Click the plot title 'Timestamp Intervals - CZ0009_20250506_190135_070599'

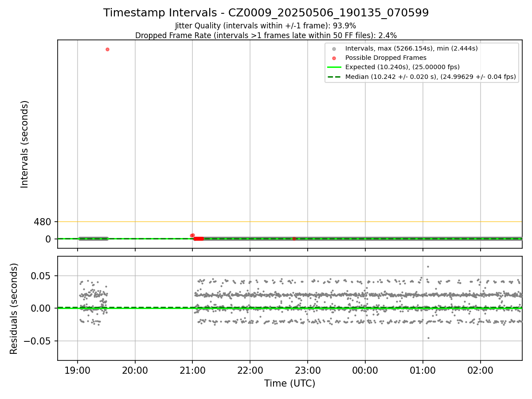click(266, 13)
